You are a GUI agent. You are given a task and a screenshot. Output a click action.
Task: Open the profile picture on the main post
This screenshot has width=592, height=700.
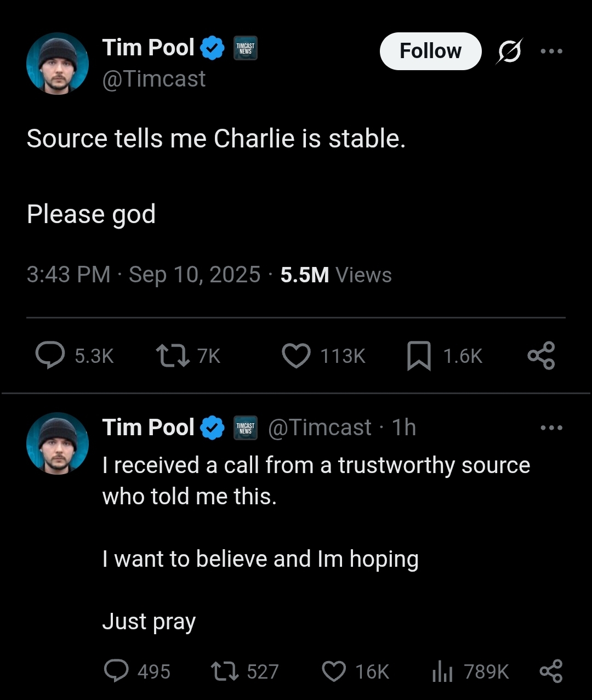coord(58,63)
